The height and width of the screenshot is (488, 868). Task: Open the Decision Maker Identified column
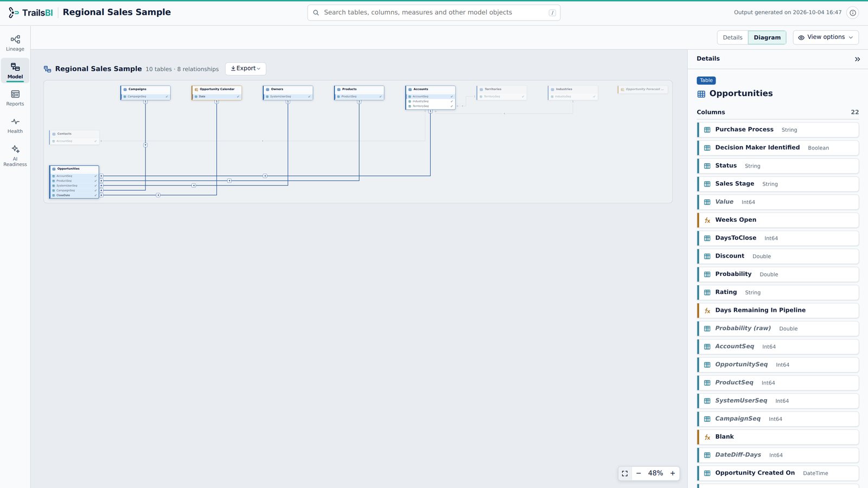point(778,147)
